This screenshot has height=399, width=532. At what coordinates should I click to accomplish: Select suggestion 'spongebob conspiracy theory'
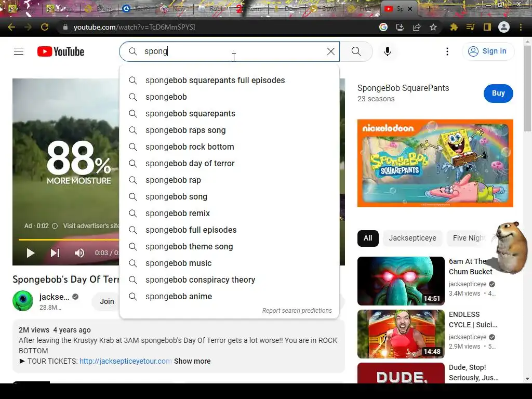coord(229,280)
